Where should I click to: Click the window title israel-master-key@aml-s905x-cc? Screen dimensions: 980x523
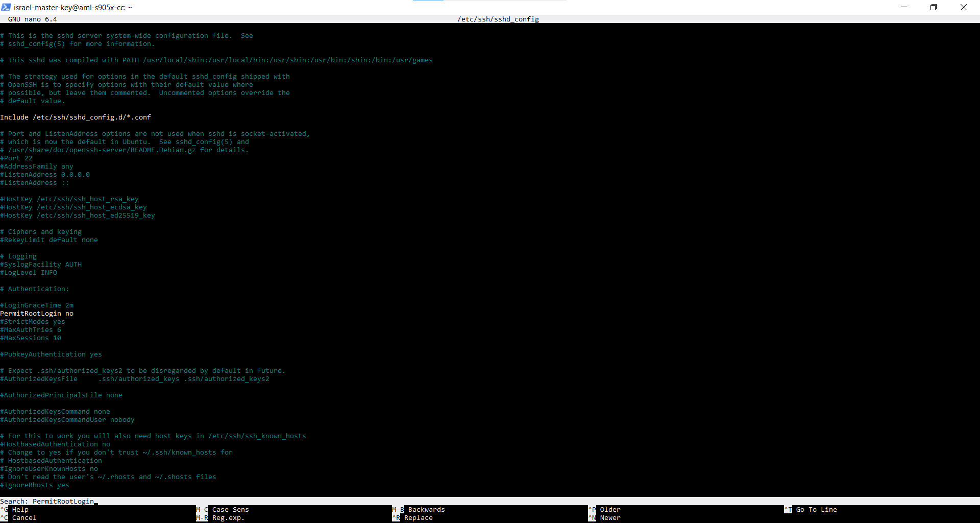73,7
